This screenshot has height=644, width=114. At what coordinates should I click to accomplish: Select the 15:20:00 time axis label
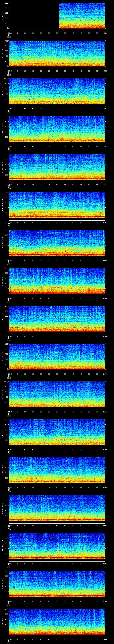click(9, 639)
